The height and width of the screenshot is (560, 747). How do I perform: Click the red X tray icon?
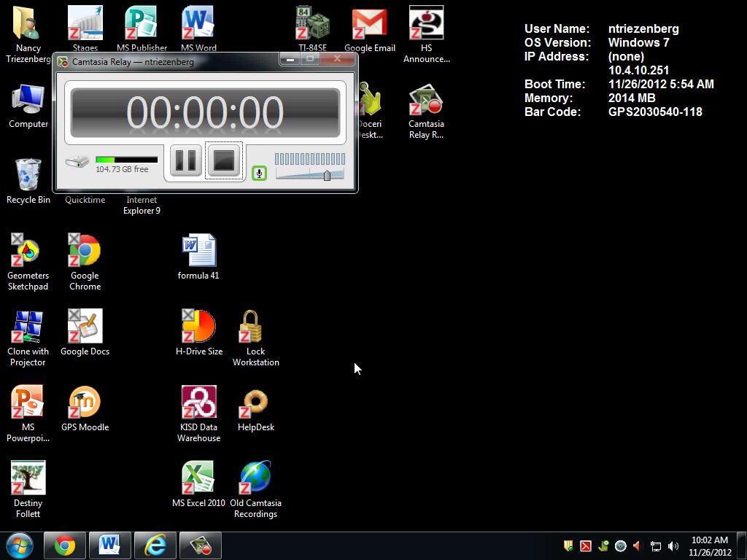(586, 546)
